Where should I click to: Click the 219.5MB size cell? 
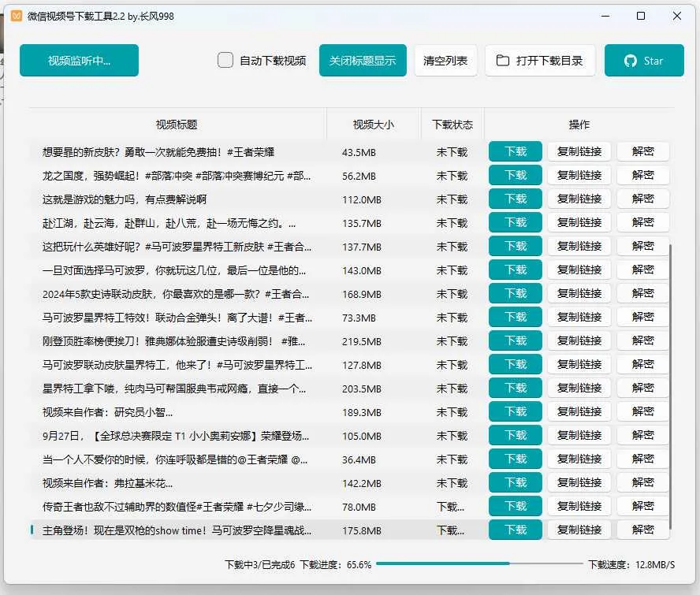pyautogui.click(x=362, y=342)
